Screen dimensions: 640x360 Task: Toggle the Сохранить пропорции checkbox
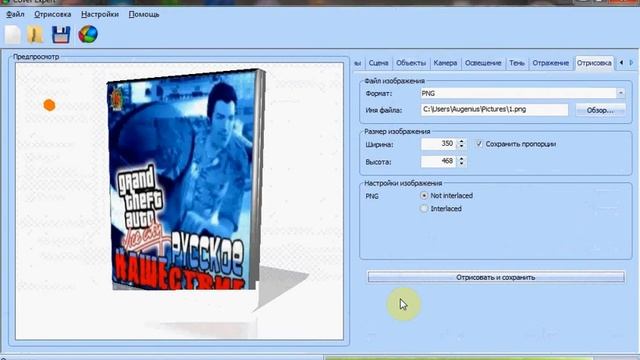(x=479, y=144)
